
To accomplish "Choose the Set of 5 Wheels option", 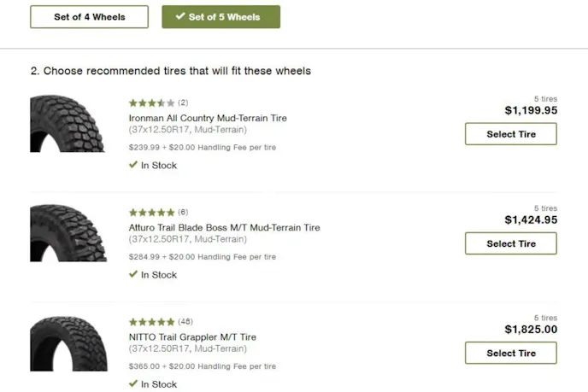I will (x=220, y=17).
